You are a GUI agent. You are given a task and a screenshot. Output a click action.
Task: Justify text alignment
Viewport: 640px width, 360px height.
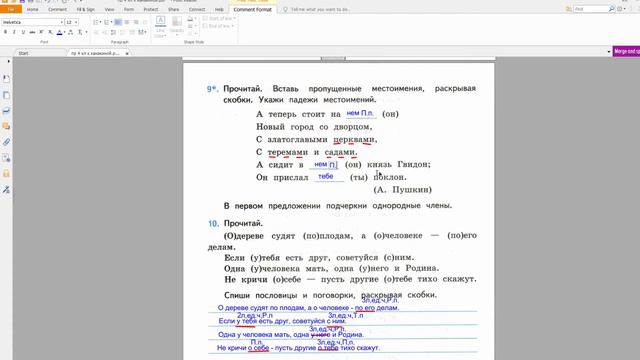(145, 22)
